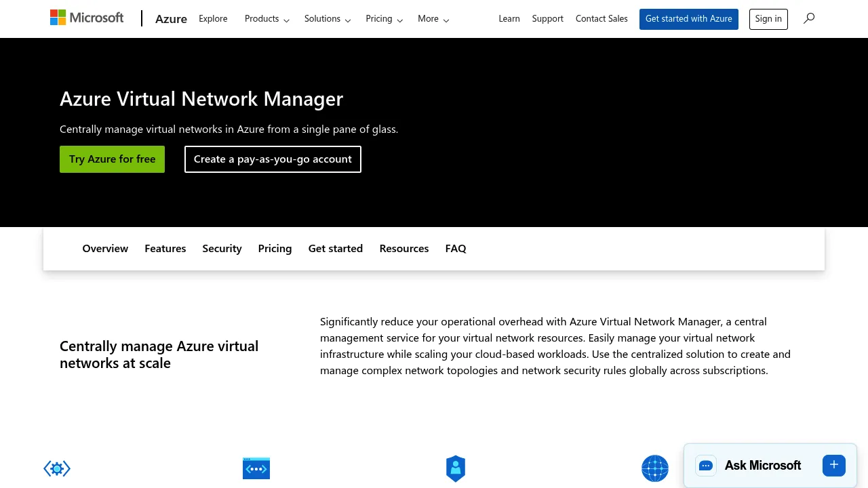Viewport: 868px width, 488px height.
Task: Click the paragraph starting 'Significantly reduce your operational overhead'
Action: tap(555, 346)
